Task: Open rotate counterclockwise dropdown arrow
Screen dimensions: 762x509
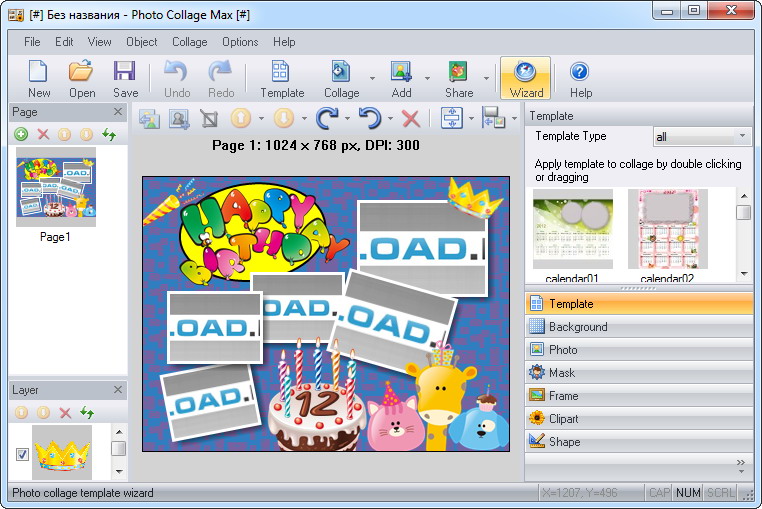Action: click(x=390, y=119)
